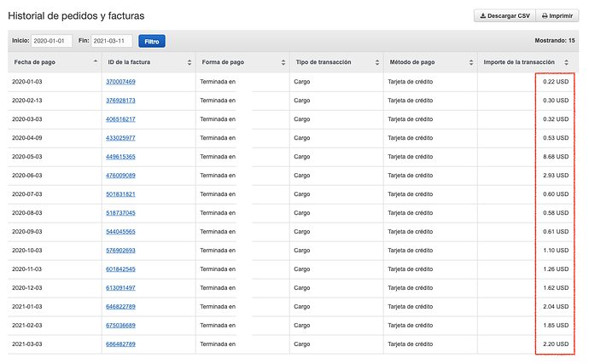Image resolution: width=589 pixels, height=364 pixels.
Task: Select the Mostrando: 15 count text
Action: 555,41
